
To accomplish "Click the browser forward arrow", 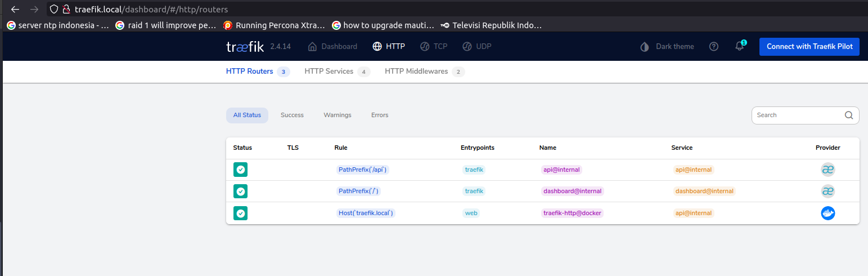I will pyautogui.click(x=34, y=9).
